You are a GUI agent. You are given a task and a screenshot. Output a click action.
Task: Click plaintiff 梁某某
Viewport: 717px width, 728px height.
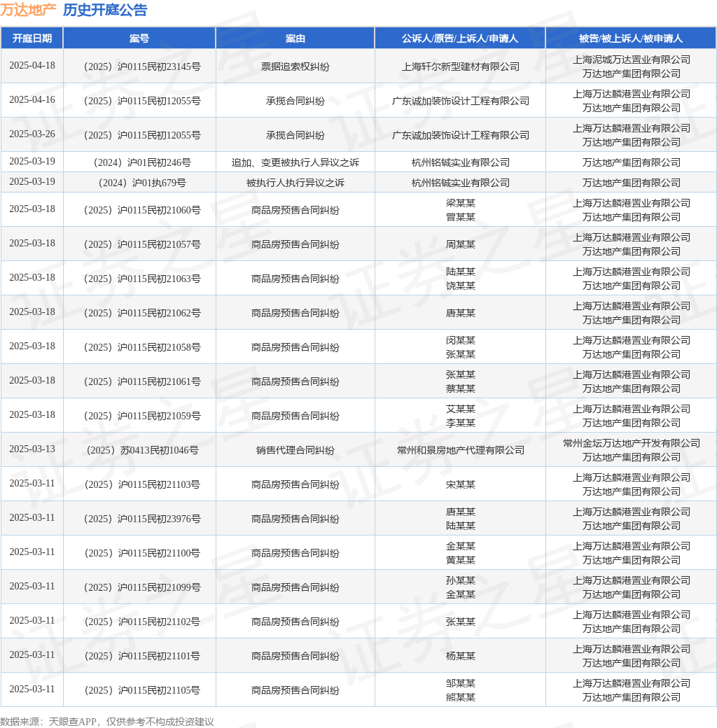coord(460,203)
